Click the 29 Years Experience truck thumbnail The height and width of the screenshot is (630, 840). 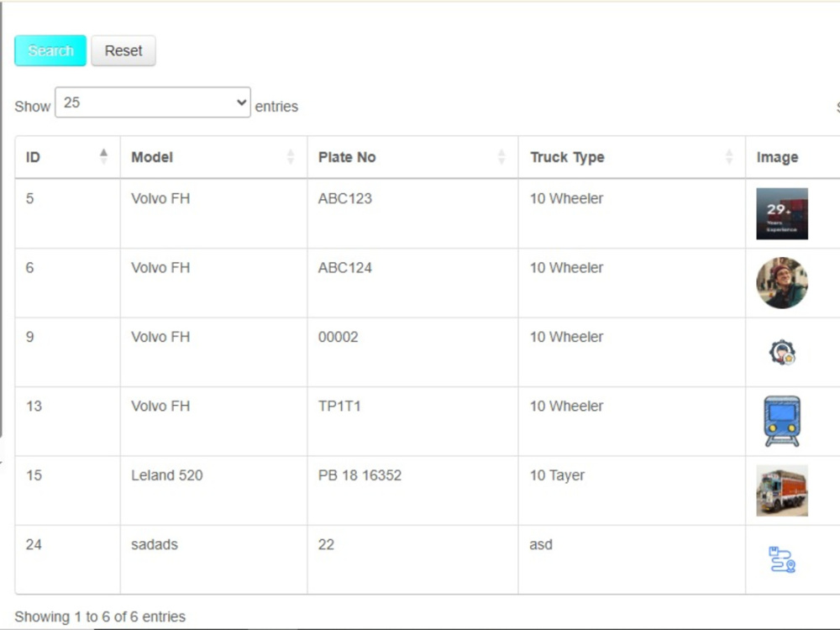click(782, 213)
